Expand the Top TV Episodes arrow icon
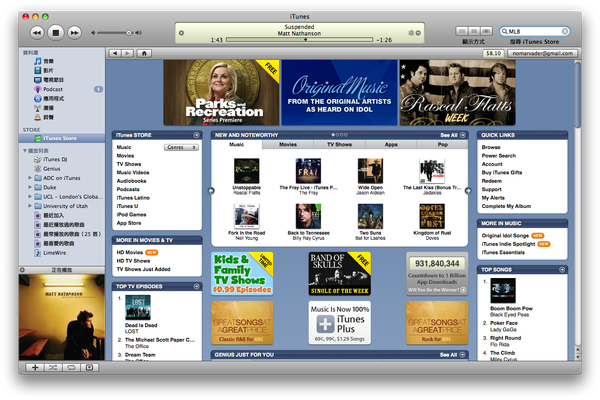The image size is (600, 400). click(196, 286)
